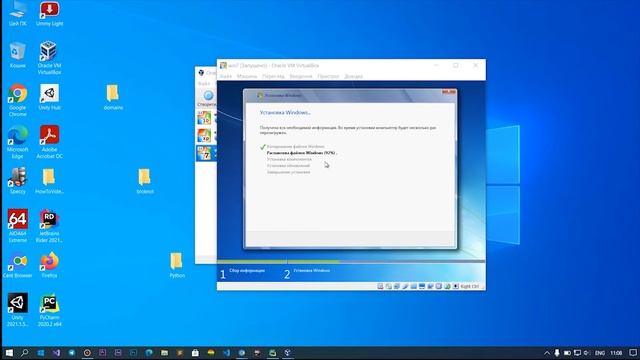Select the JetBrains Rider desktop shortcut
640x360 pixels.
click(49, 226)
